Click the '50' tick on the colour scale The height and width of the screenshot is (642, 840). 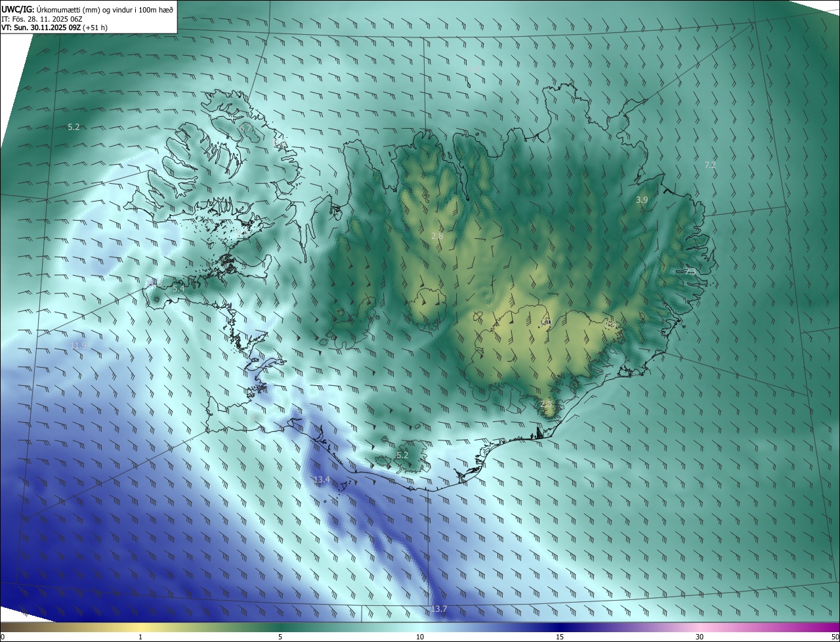tap(835, 637)
